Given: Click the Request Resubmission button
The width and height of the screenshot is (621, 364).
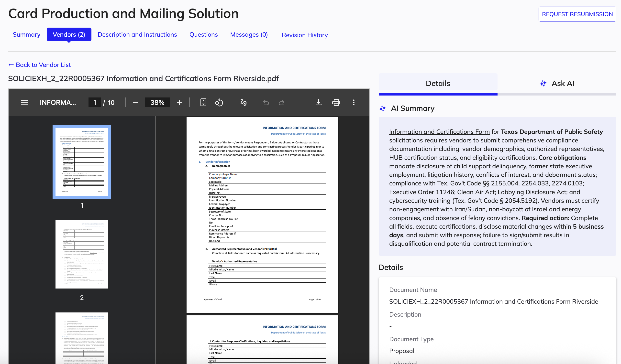Looking at the screenshot, I should click(x=577, y=14).
